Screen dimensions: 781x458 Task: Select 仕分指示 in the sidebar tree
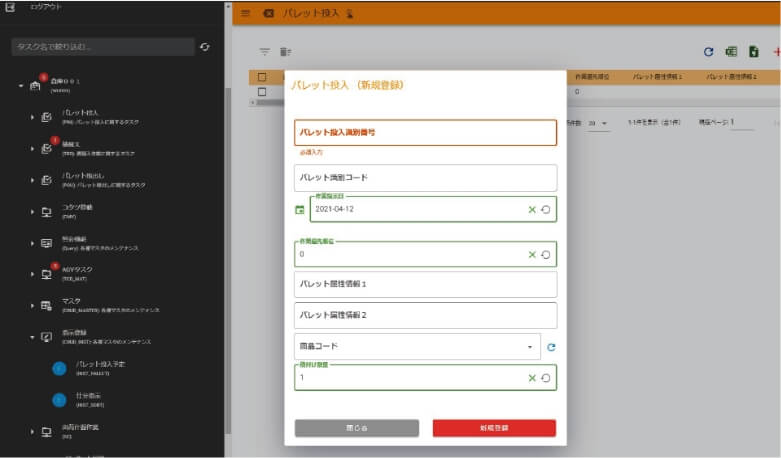pos(88,396)
